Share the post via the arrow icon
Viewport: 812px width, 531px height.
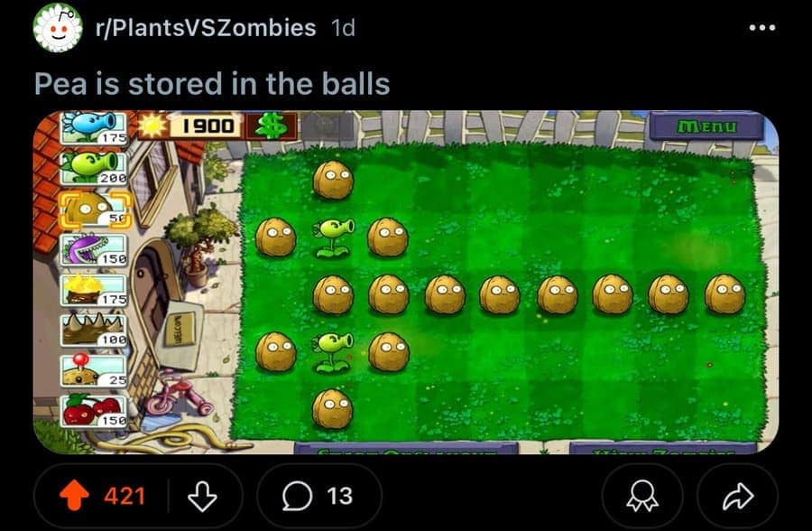tap(737, 496)
